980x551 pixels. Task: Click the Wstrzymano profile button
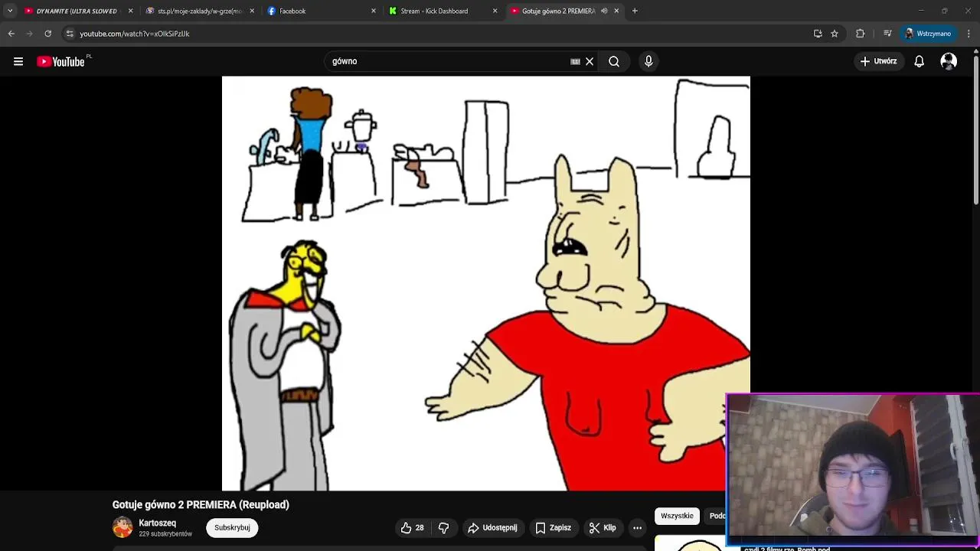(927, 34)
